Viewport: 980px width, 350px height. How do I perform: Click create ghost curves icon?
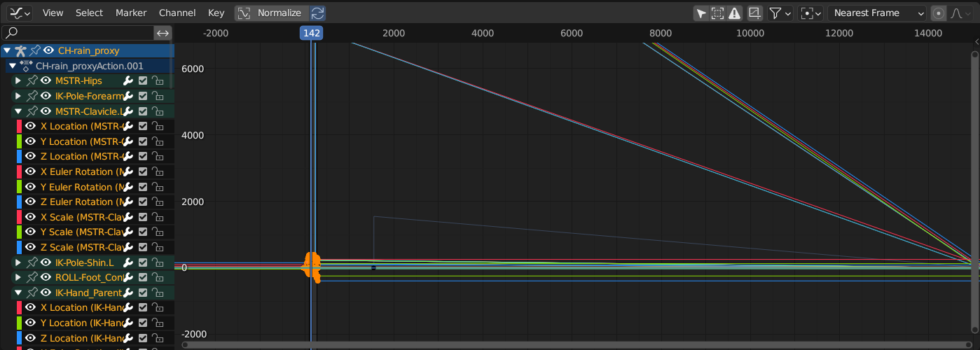pos(754,13)
